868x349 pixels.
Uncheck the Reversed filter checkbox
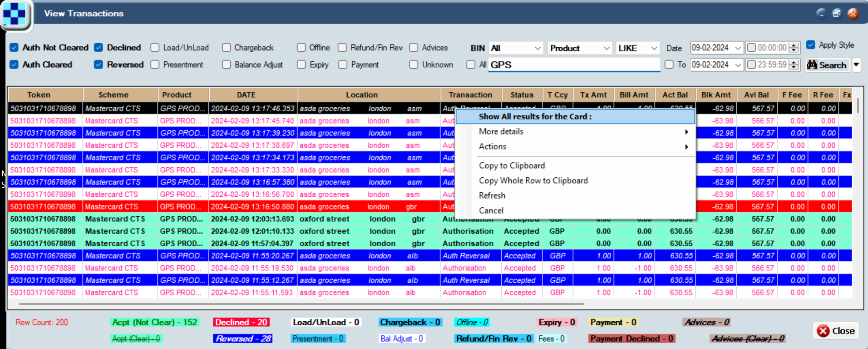point(99,65)
